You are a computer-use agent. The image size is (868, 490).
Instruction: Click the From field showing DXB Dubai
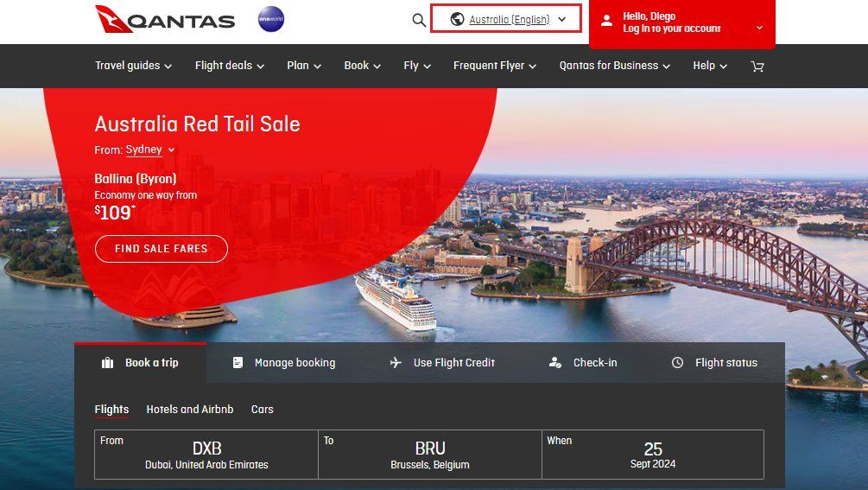206,455
